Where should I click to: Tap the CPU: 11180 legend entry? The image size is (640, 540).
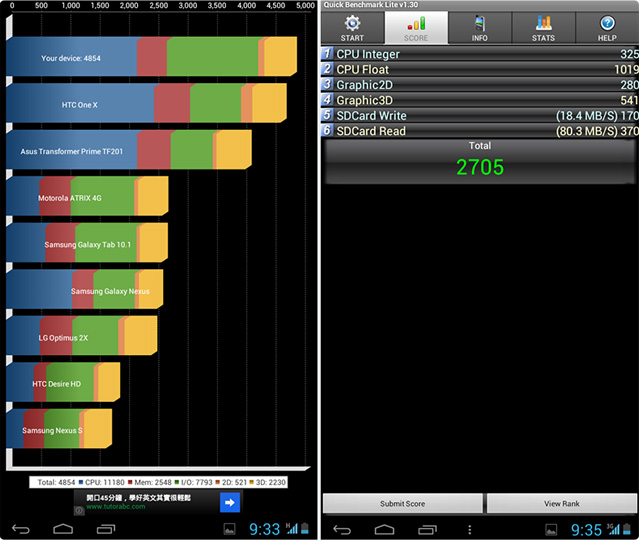coord(102,482)
